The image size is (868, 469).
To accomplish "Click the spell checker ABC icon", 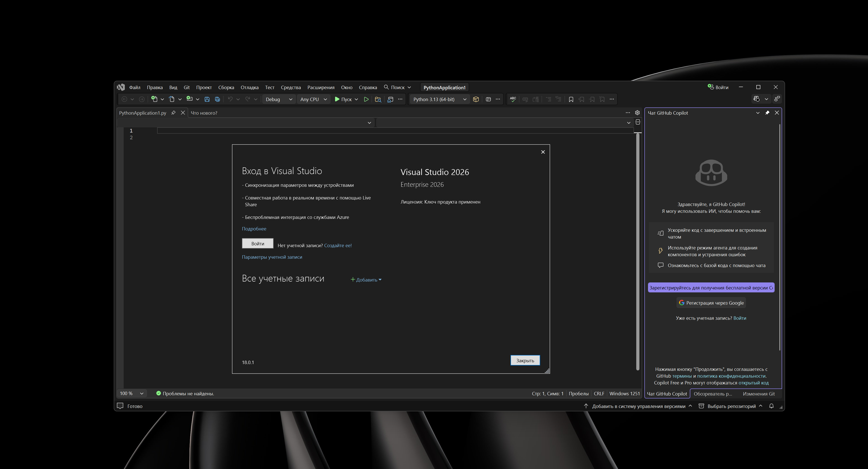I will pyautogui.click(x=513, y=99).
